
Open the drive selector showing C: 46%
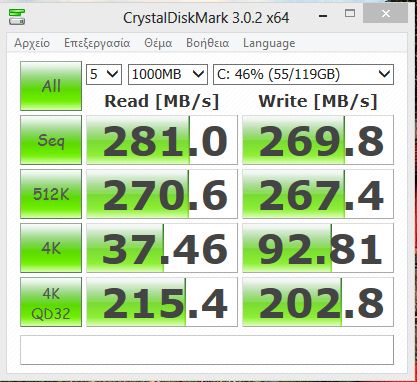point(303,74)
